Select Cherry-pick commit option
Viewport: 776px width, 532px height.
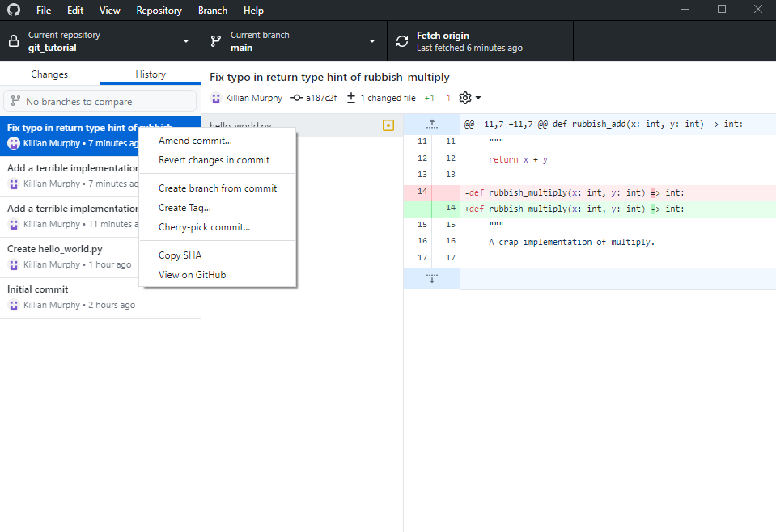click(218, 227)
